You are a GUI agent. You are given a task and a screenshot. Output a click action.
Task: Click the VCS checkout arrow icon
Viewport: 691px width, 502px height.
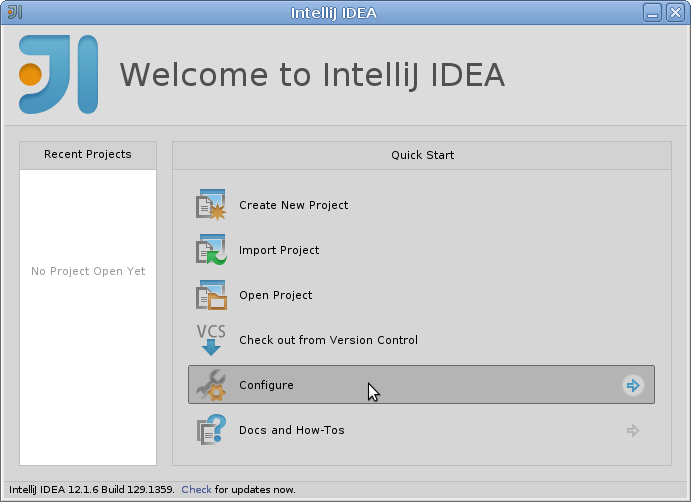click(211, 340)
